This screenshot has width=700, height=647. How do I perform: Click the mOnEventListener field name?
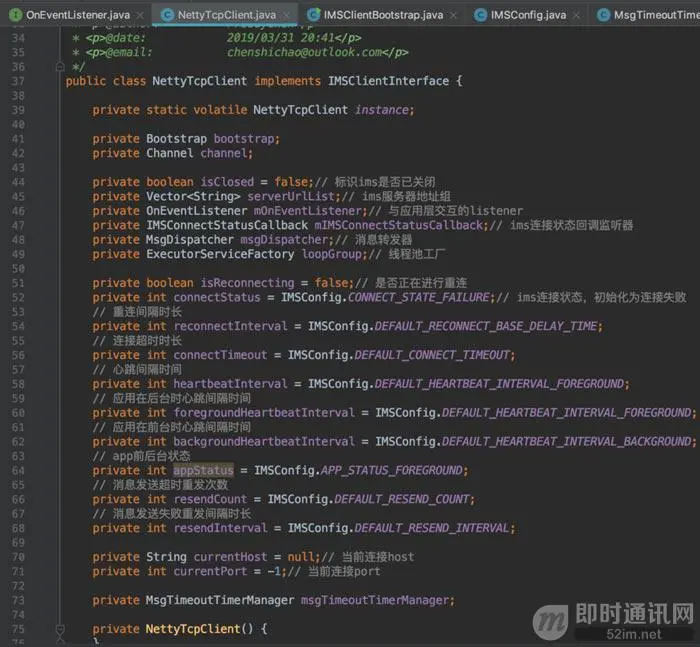[308, 211]
